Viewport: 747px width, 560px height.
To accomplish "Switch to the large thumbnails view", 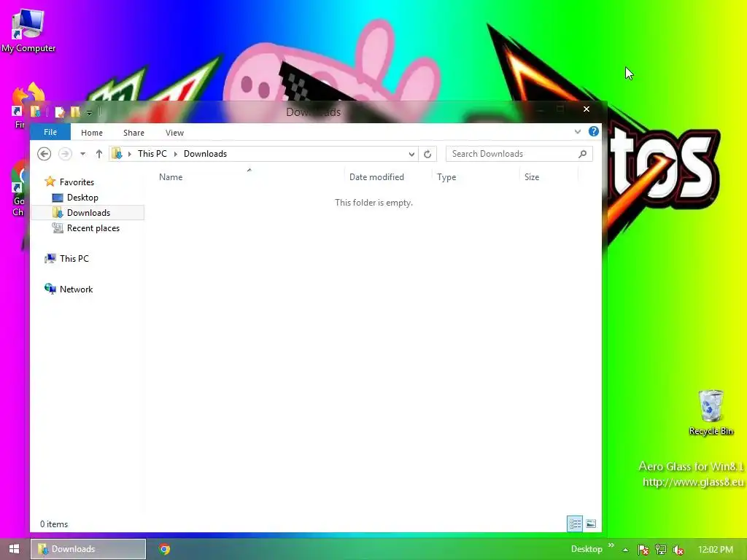I will point(591,524).
